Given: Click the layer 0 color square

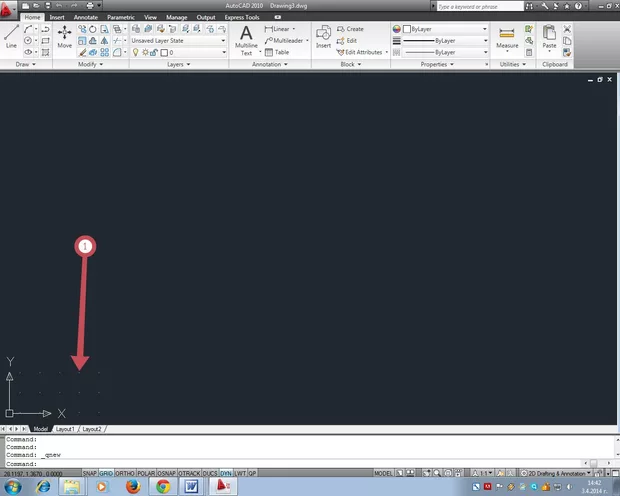Looking at the screenshot, I should (x=164, y=52).
